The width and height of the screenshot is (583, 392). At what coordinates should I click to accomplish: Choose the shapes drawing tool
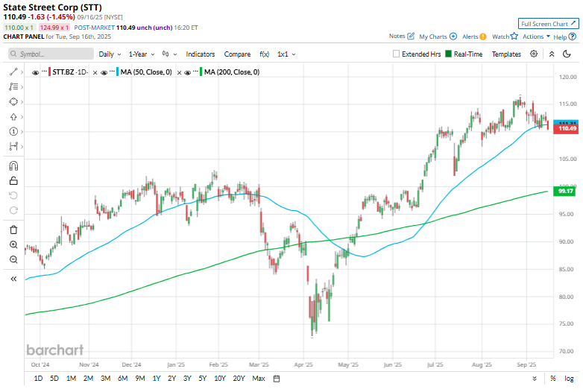tap(13, 102)
